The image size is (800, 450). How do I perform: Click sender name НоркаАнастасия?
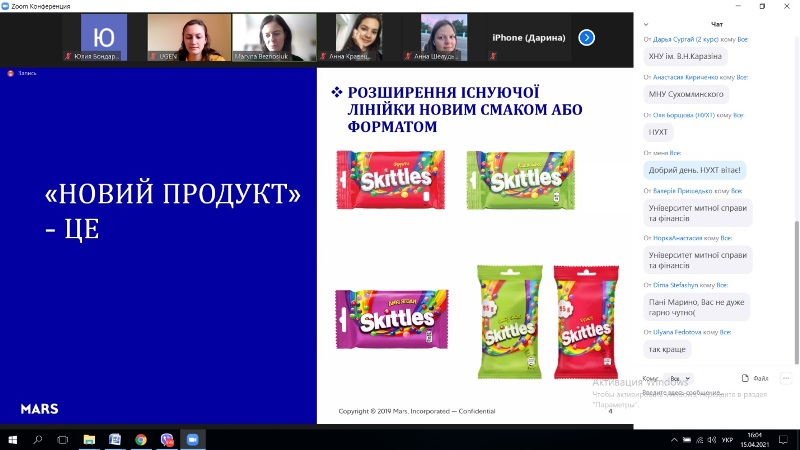pos(678,238)
